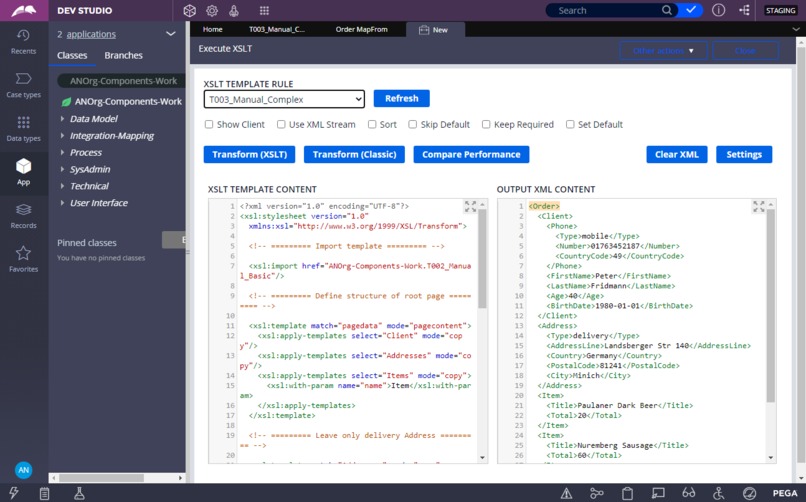Viewport: 806px width, 502px height.
Task: Switch to the Home tab
Action: [x=212, y=29]
